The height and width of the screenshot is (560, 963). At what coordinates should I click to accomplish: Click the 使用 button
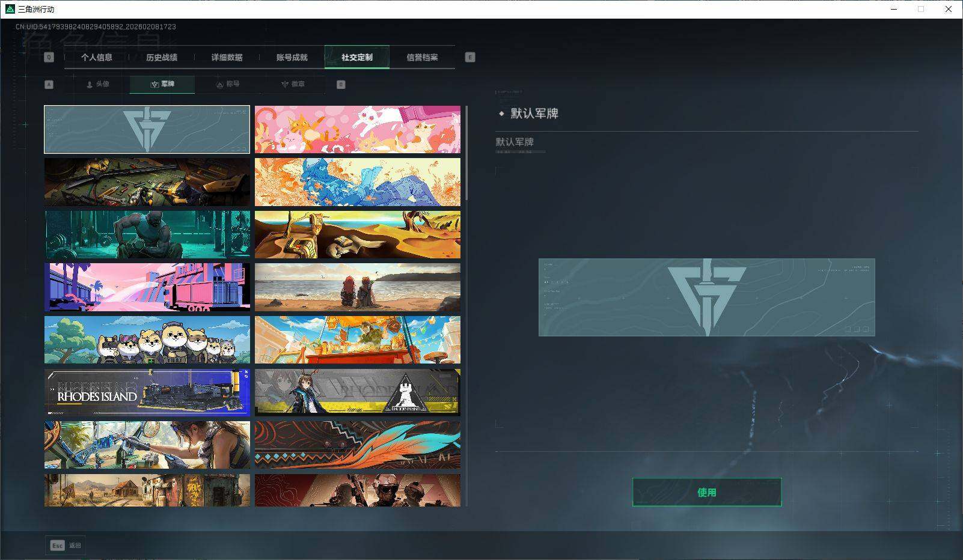click(x=707, y=492)
